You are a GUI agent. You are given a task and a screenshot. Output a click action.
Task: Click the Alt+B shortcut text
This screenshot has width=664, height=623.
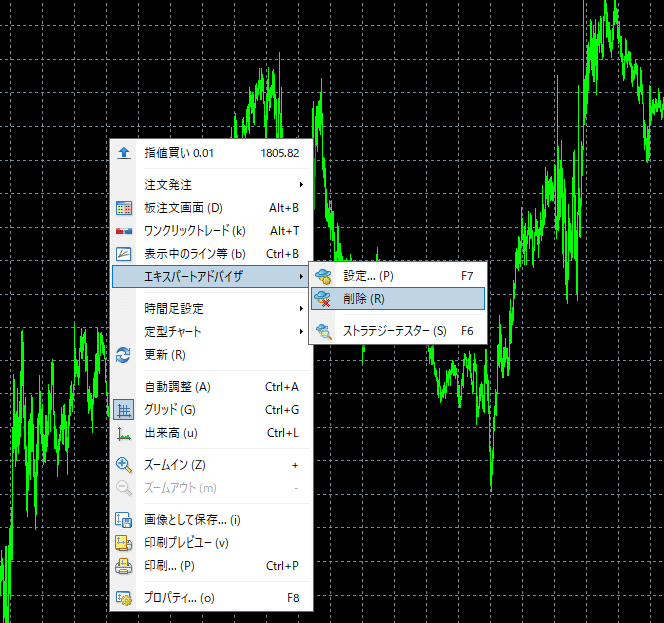pyautogui.click(x=284, y=208)
